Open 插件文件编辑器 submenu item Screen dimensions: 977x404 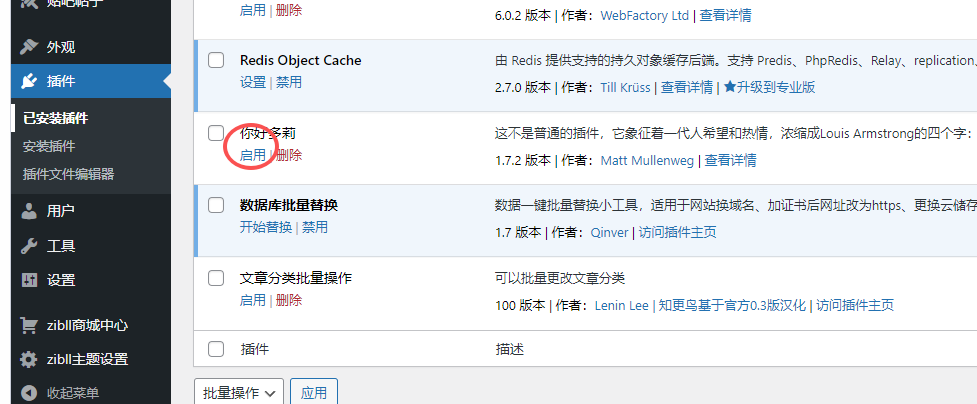point(68,174)
